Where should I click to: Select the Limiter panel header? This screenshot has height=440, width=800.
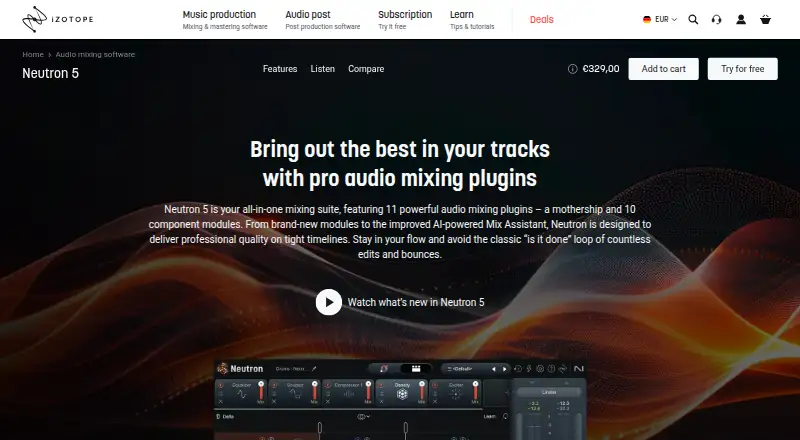[549, 392]
